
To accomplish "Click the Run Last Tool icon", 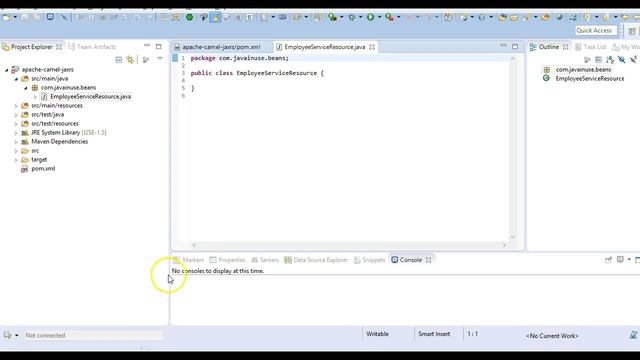I will point(389,18).
